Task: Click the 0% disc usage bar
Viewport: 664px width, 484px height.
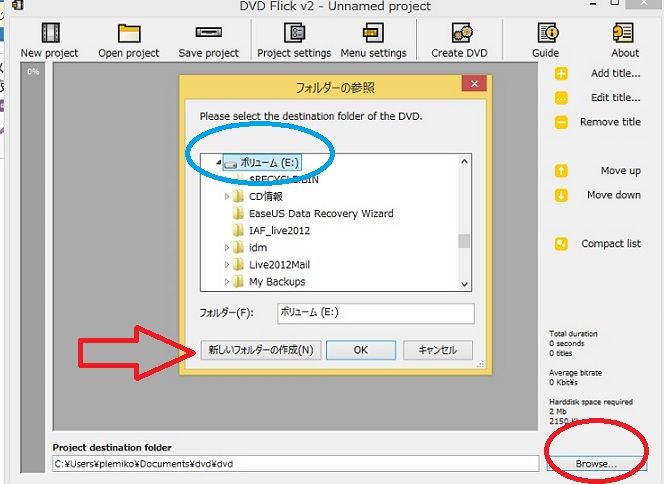Action: (33, 268)
